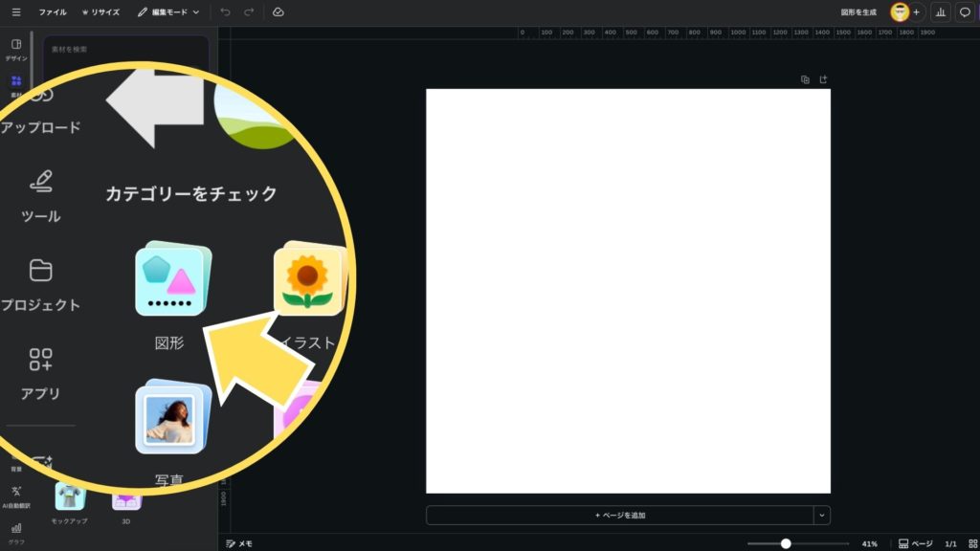
Task: Click the undo arrow icon
Action: pos(225,12)
